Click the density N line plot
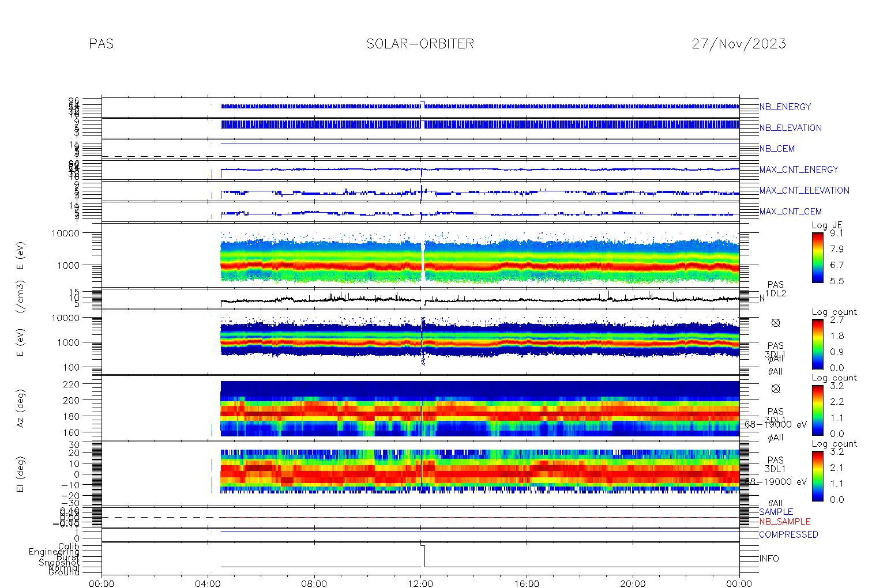The width and height of the screenshot is (872, 588). point(420,299)
